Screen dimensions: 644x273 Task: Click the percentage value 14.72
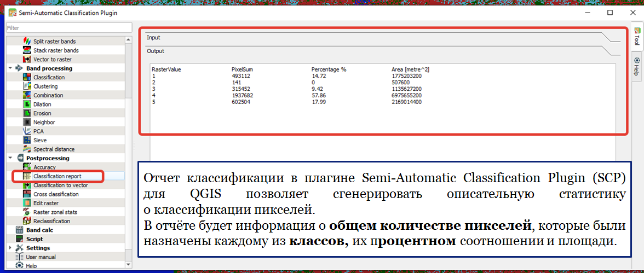coord(318,76)
